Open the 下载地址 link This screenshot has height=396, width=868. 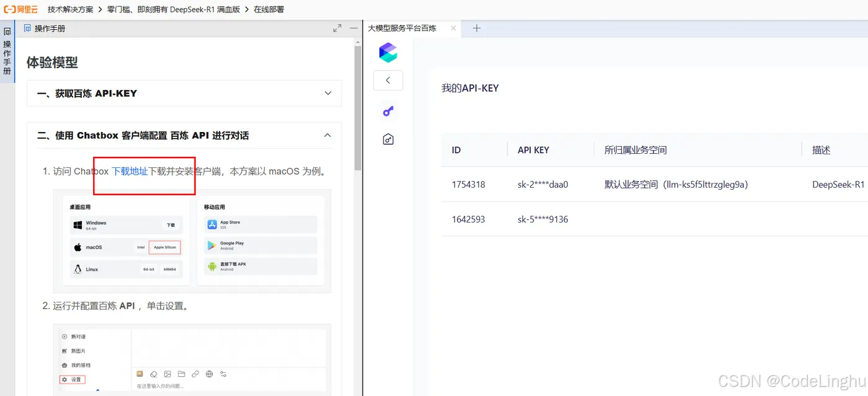pyautogui.click(x=130, y=171)
